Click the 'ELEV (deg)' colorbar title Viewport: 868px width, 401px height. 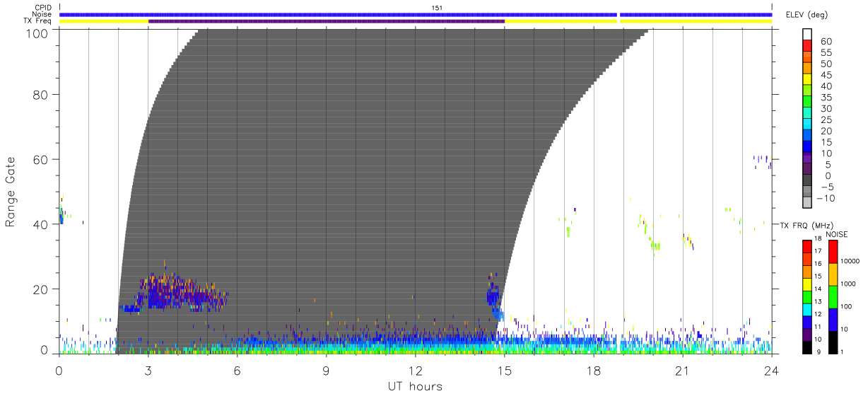tap(807, 15)
